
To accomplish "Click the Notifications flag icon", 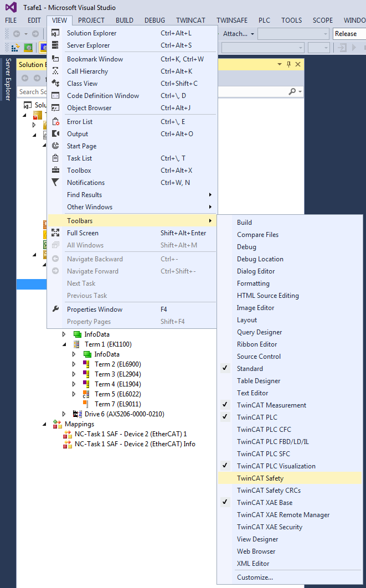I will click(55, 183).
